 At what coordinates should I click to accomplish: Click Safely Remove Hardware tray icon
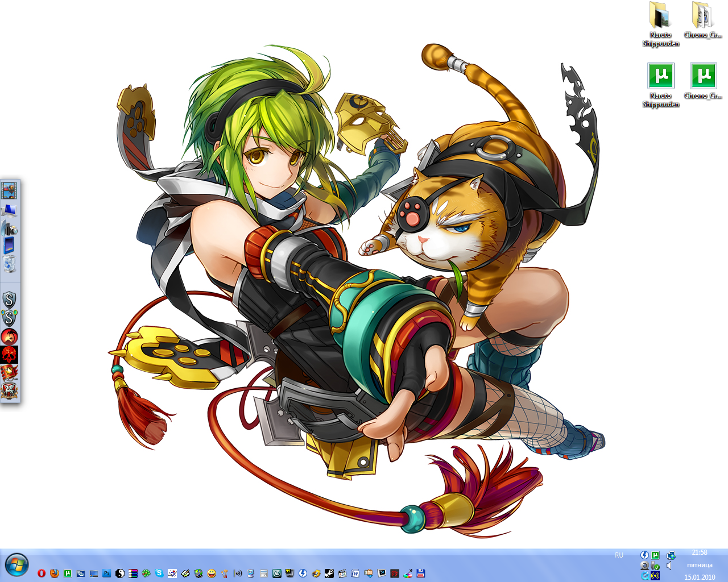655,566
